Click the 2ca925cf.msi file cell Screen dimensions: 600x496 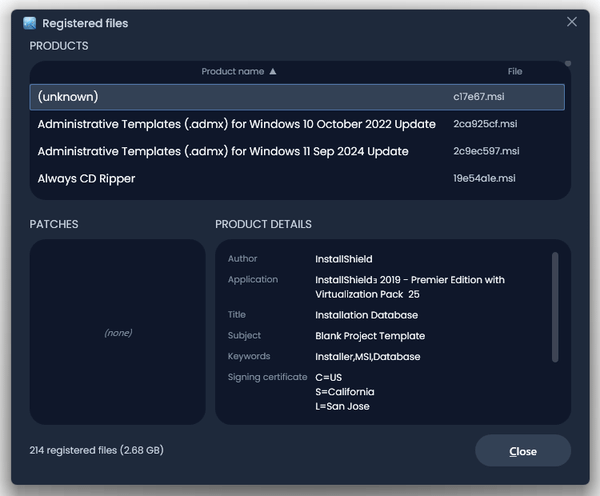point(485,124)
